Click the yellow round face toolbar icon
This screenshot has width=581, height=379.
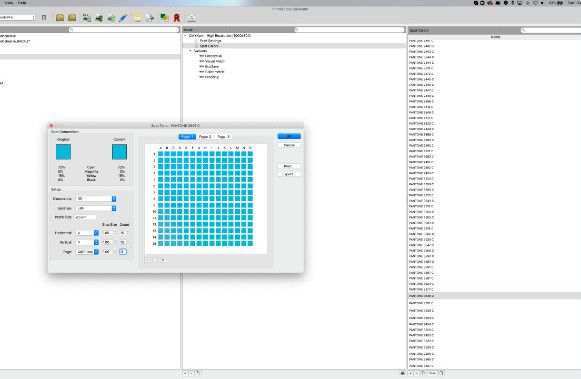pyautogui.click(x=137, y=18)
